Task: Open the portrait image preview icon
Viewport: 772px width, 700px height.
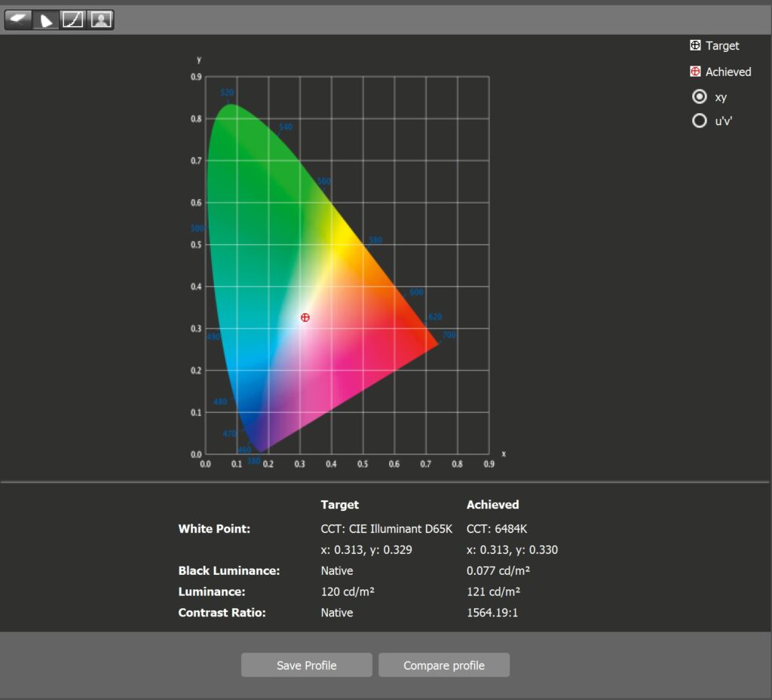Action: coord(101,20)
